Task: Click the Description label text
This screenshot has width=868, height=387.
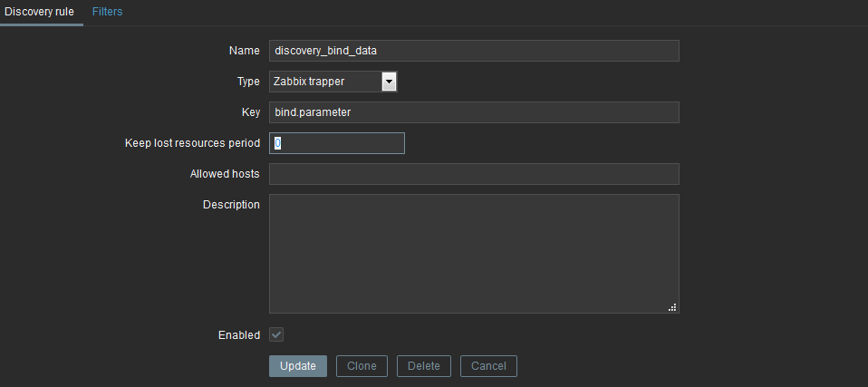Action: 231,205
